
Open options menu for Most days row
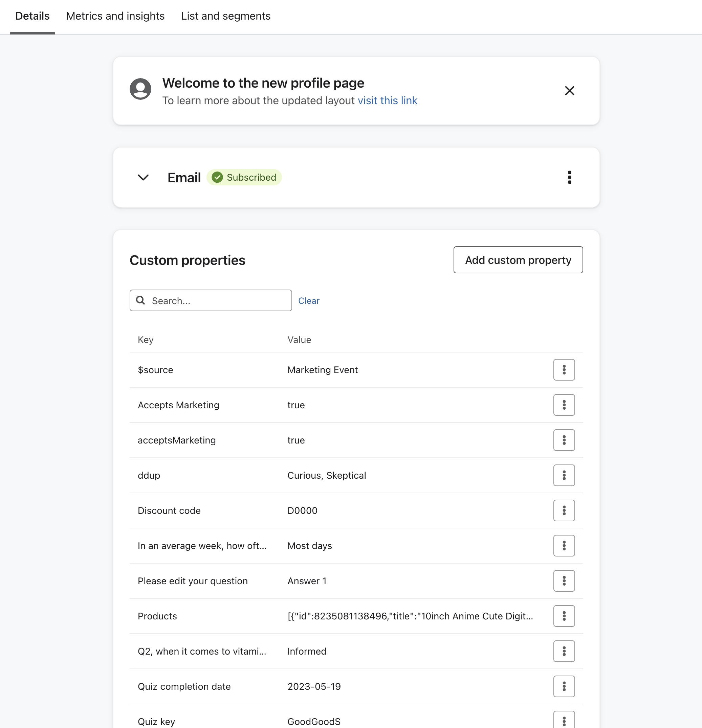point(564,546)
